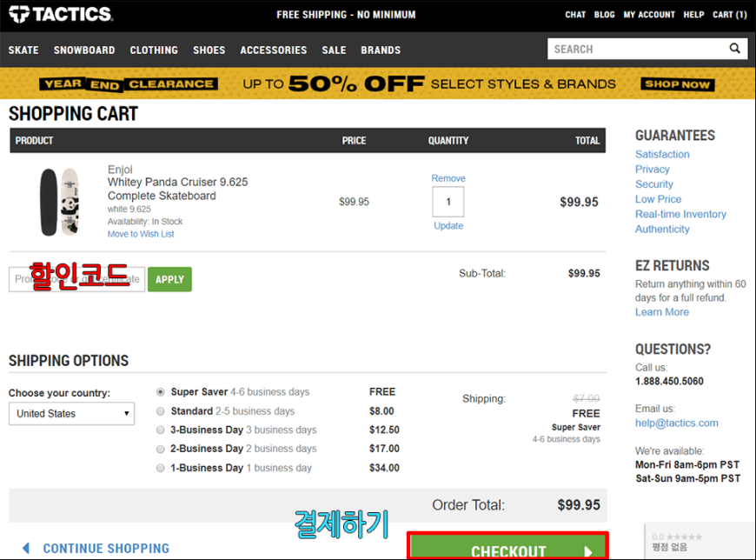Open My Account
Image resolution: width=756 pixels, height=560 pixels.
649,15
